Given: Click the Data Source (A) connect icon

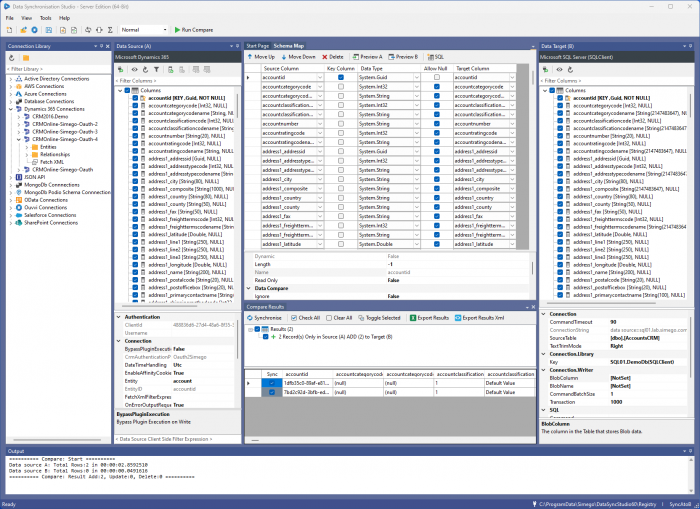Looking at the screenshot, I should pyautogui.click(x=121, y=70).
